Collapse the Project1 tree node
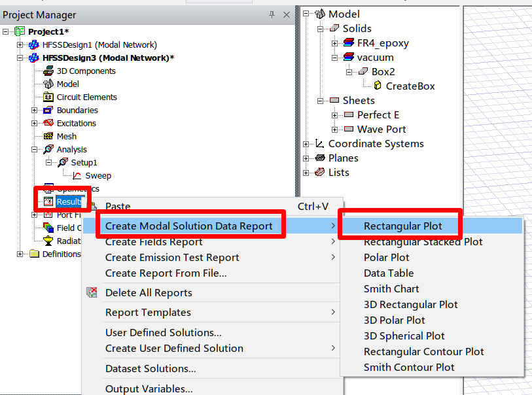Image resolution: width=532 pixels, height=395 pixels. pos(5,31)
